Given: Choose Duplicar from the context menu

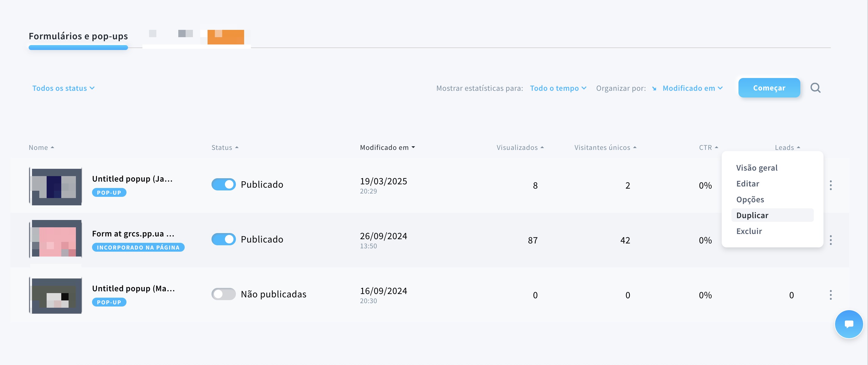Looking at the screenshot, I should [x=772, y=215].
